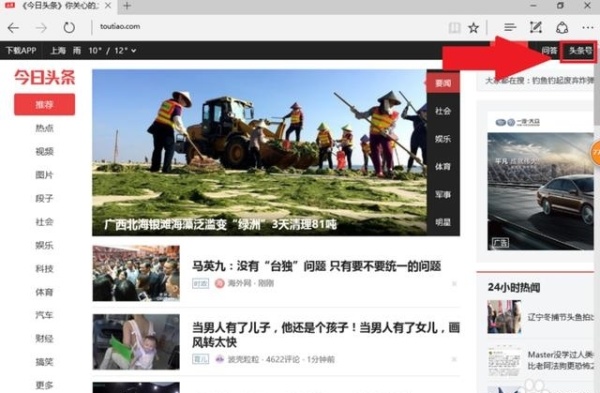
Task: Select the 明星 tab on the carousel
Action: click(443, 222)
